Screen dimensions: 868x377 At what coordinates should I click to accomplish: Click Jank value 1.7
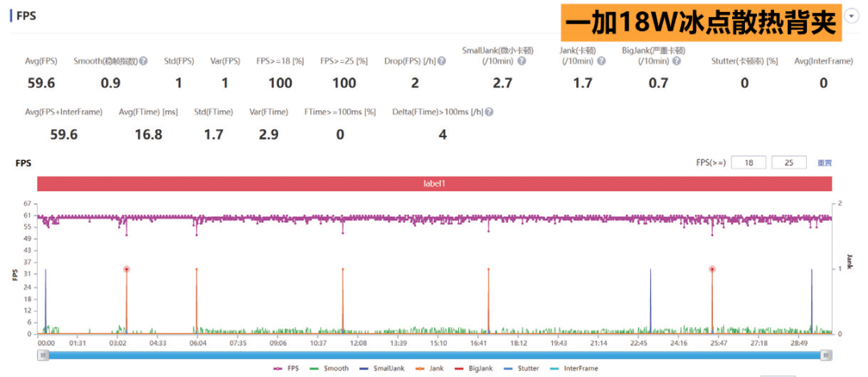coord(583,84)
